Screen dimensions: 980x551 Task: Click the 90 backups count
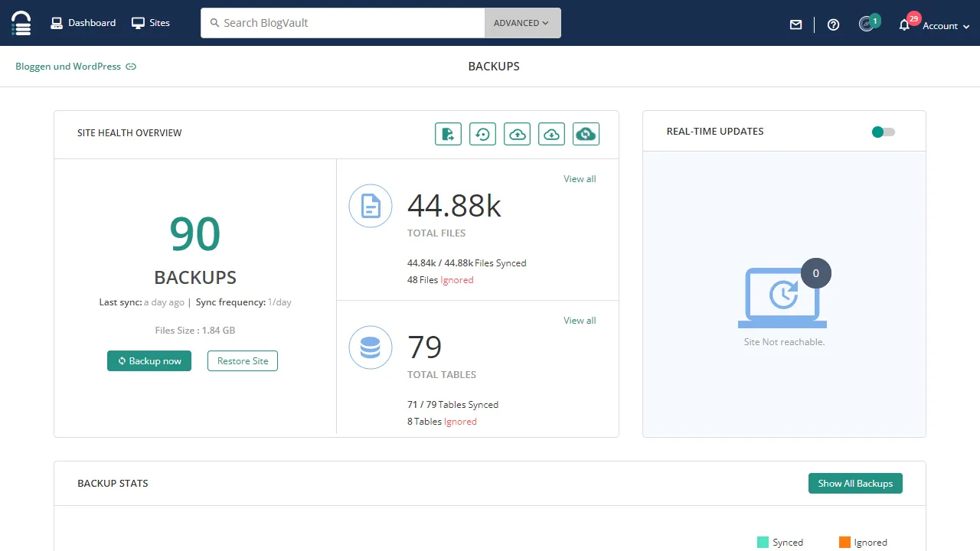[195, 234]
